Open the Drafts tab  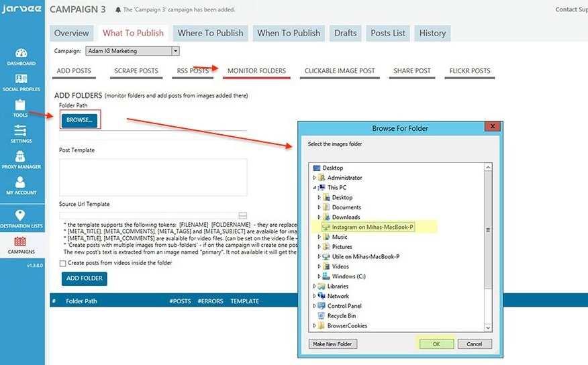[346, 34]
